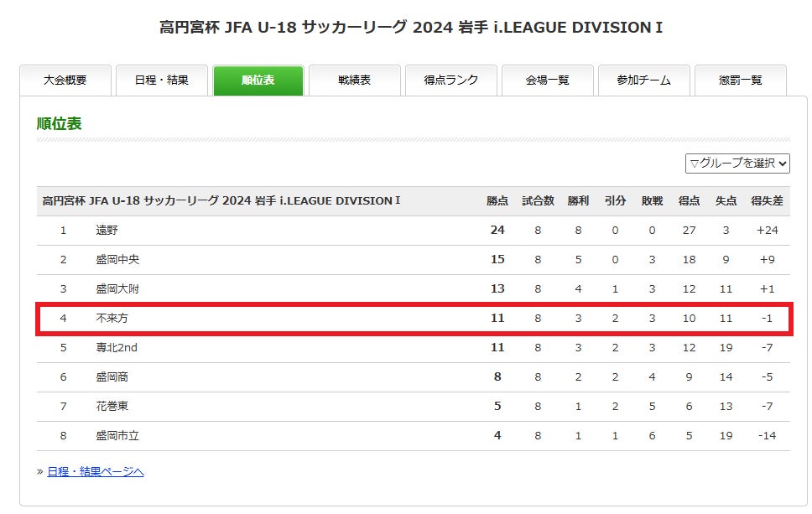Select the 盛岡大附 team row
Image resolution: width=812 pixels, height=514 pixels.
(117, 289)
